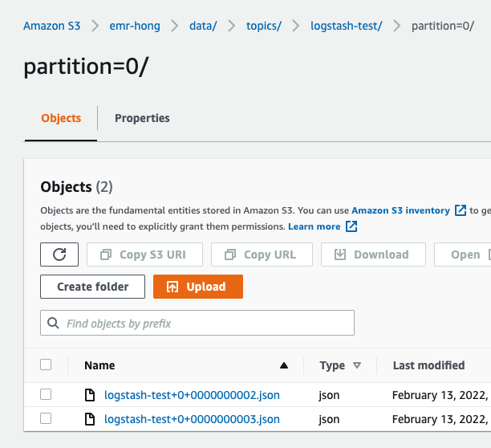The height and width of the screenshot is (448, 491).
Task: Sort by Type using the column arrow
Action: click(x=357, y=365)
